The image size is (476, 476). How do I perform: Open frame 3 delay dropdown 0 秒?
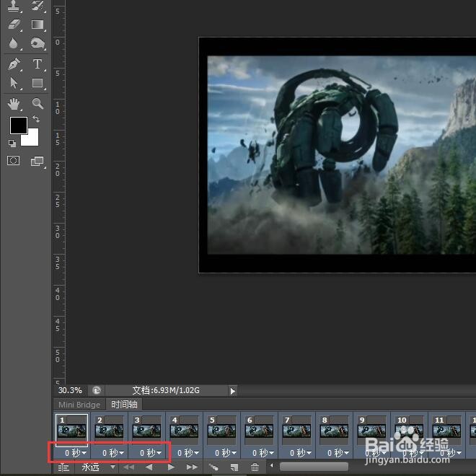pyautogui.click(x=151, y=453)
